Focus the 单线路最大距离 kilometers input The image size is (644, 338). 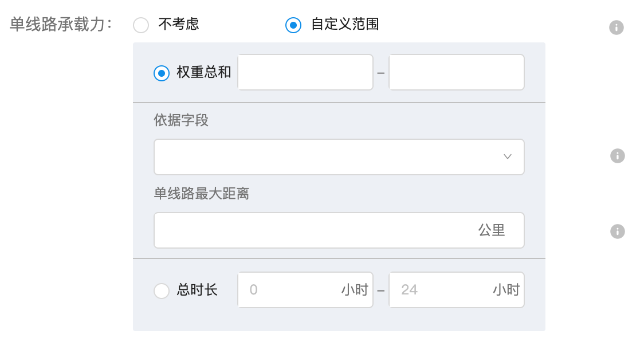(339, 230)
